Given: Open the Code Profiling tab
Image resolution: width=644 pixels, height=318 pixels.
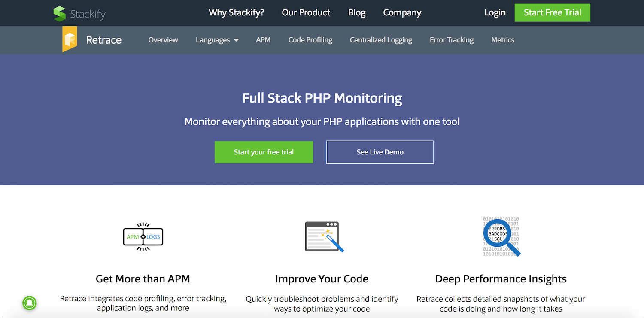Looking at the screenshot, I should pos(310,40).
